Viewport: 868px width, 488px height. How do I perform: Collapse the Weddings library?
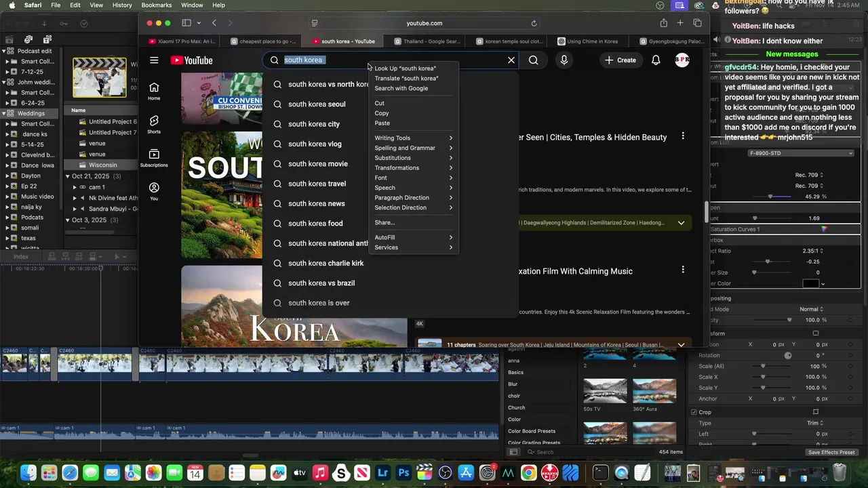point(4,113)
